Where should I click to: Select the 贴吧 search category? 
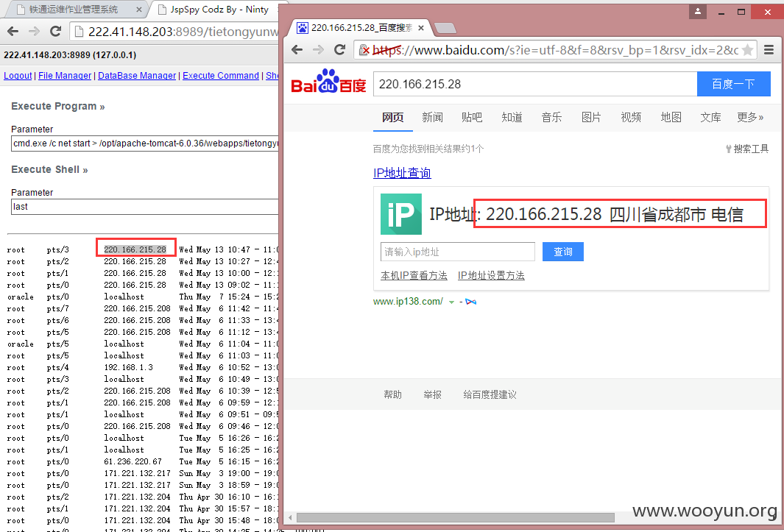[472, 118]
